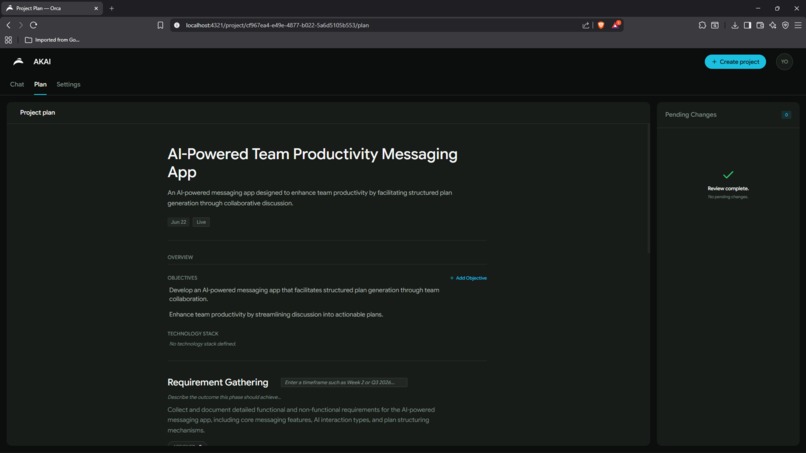Click 'No technology stack defined' text
The image size is (806, 453).
click(202, 344)
